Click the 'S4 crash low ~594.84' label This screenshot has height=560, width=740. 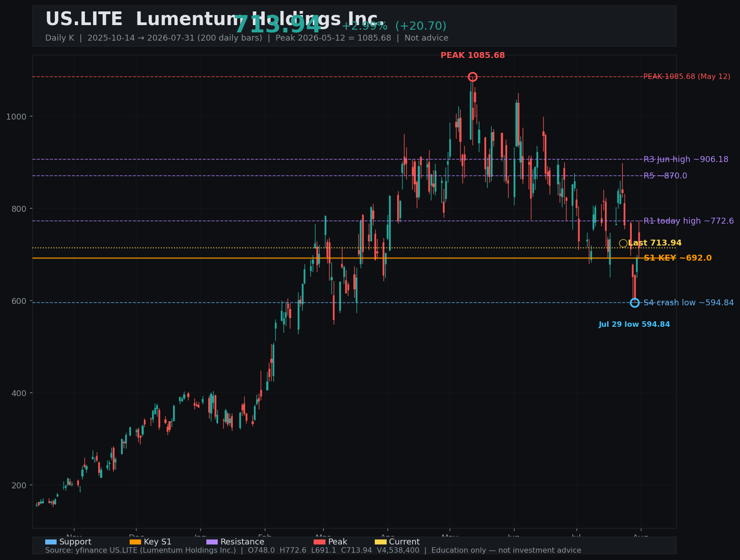pyautogui.click(x=689, y=303)
